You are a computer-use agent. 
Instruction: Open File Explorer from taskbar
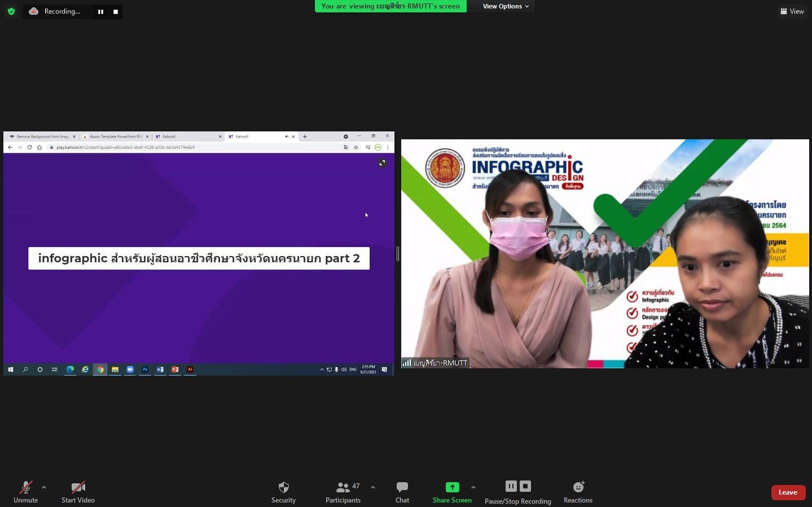115,369
